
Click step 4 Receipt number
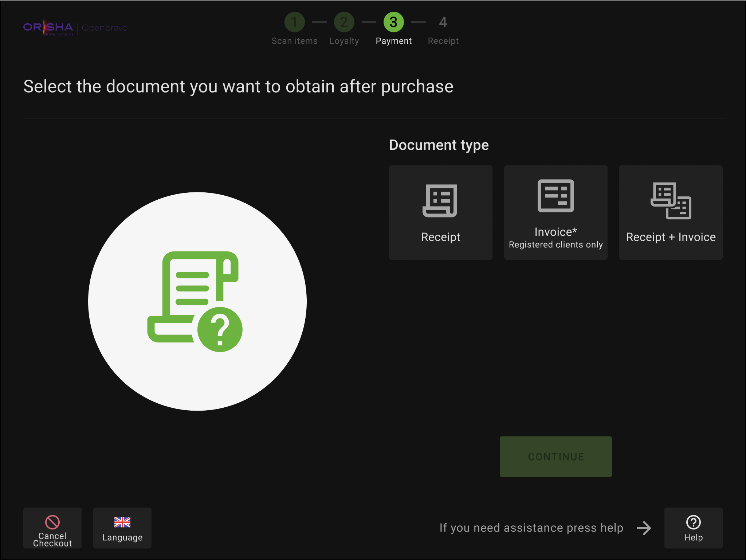(443, 22)
